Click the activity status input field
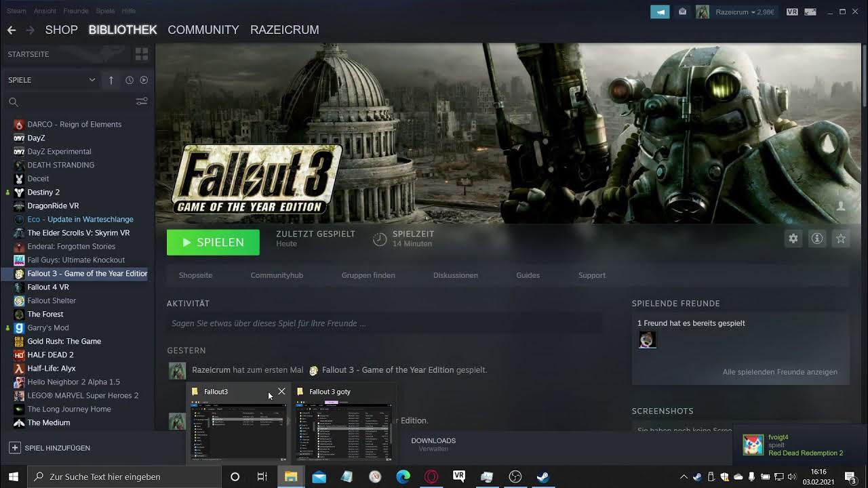868x488 pixels. 384,323
